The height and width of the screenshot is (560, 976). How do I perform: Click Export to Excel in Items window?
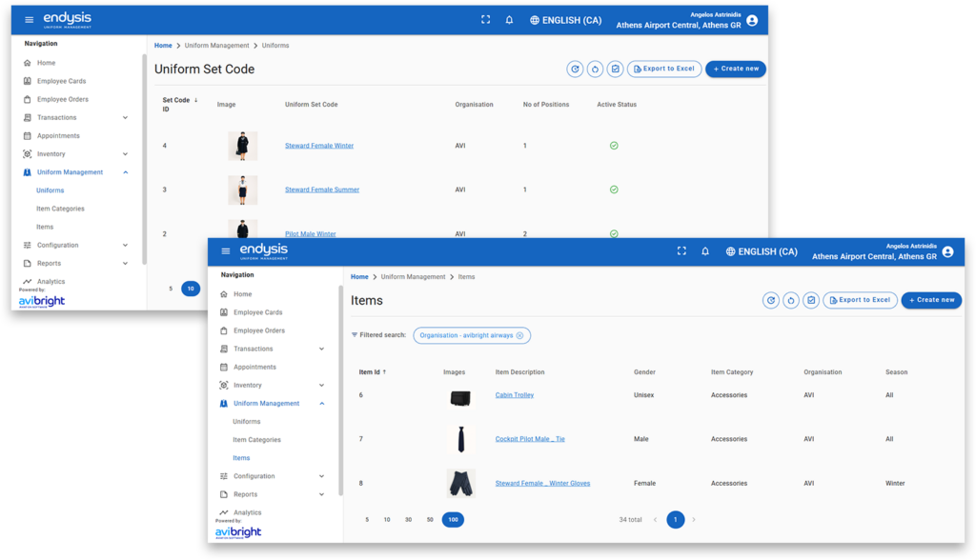tap(861, 300)
